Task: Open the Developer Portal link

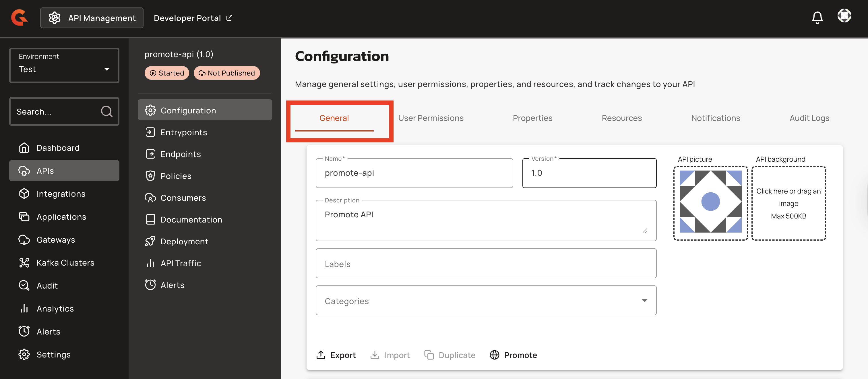Action: click(193, 18)
